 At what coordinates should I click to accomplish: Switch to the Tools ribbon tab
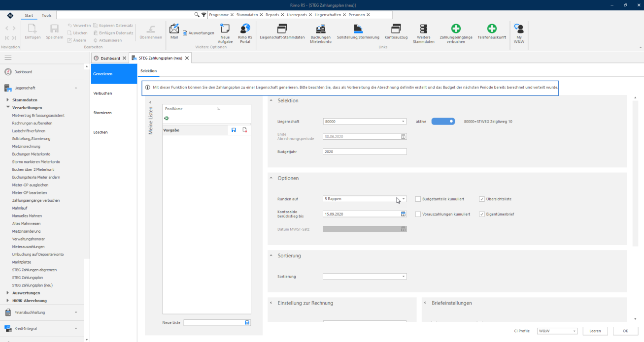(x=46, y=15)
